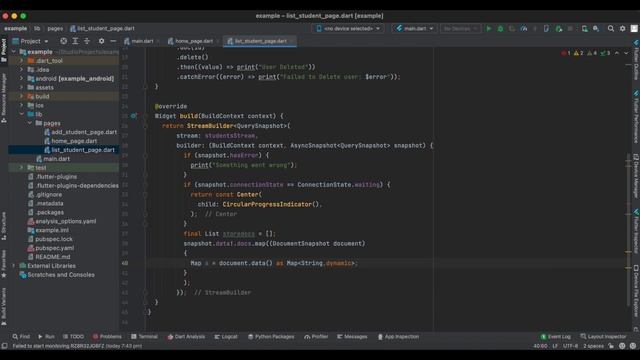The image size is (640, 360).
Task: Start debugging with the green bug icon
Action: [x=500, y=29]
